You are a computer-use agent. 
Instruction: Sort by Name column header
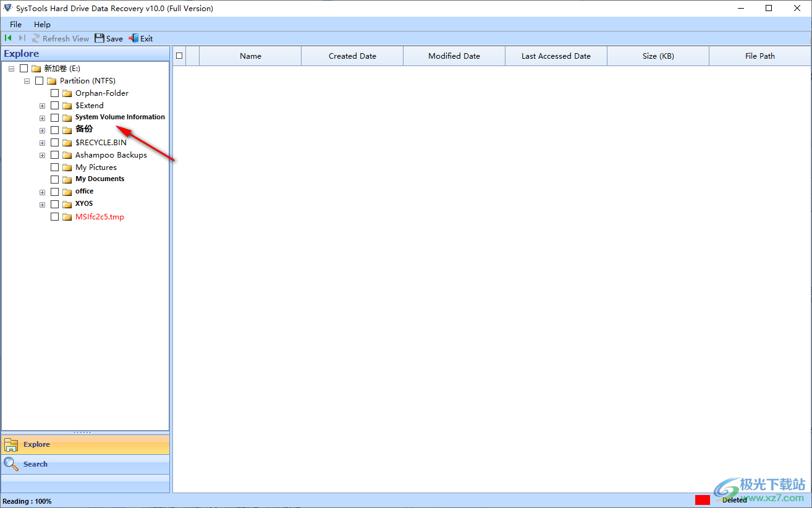(x=250, y=56)
